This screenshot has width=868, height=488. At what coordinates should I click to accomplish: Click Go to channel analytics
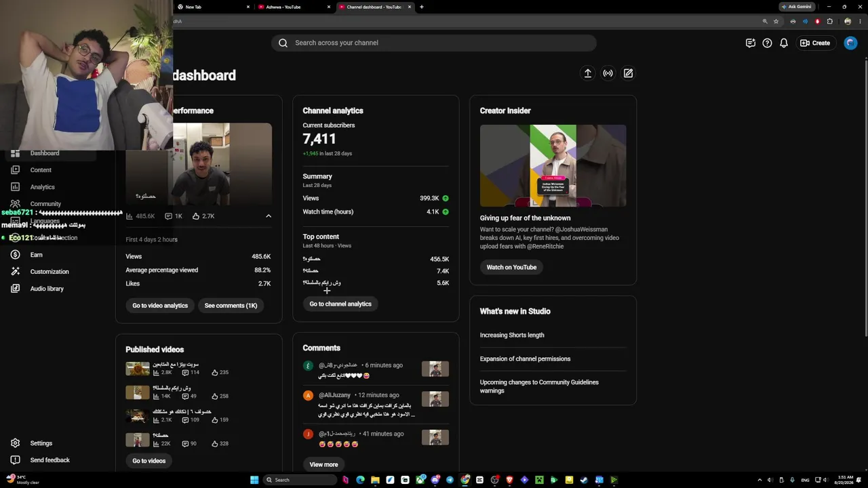(340, 304)
